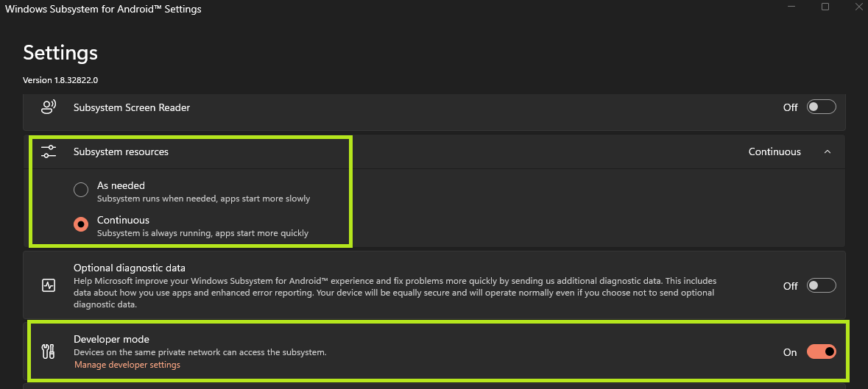Click the window title bar text

[103, 10]
